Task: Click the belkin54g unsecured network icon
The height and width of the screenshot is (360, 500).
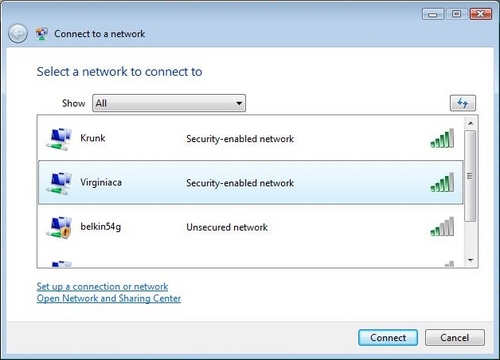Action: point(59,227)
